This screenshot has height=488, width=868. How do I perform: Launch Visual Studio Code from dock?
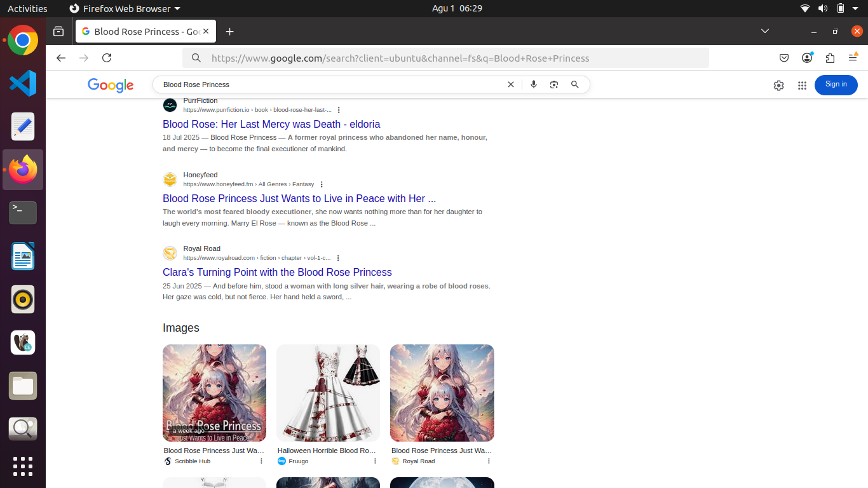click(23, 83)
